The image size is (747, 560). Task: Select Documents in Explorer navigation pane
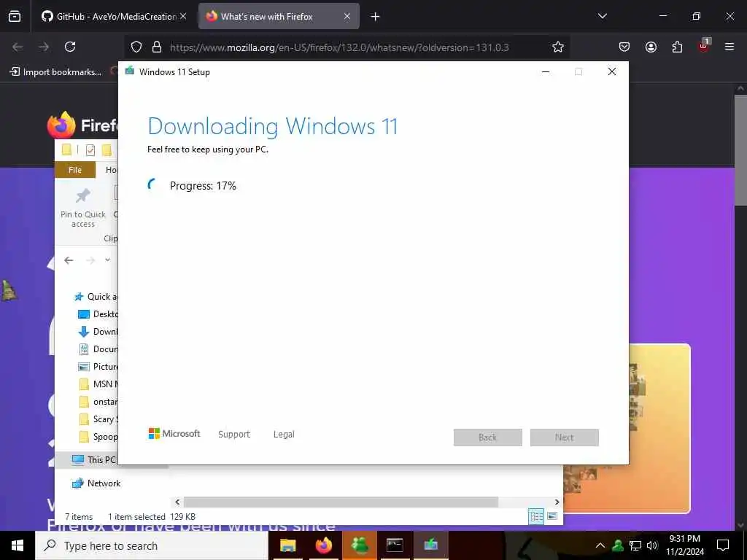tap(98, 349)
